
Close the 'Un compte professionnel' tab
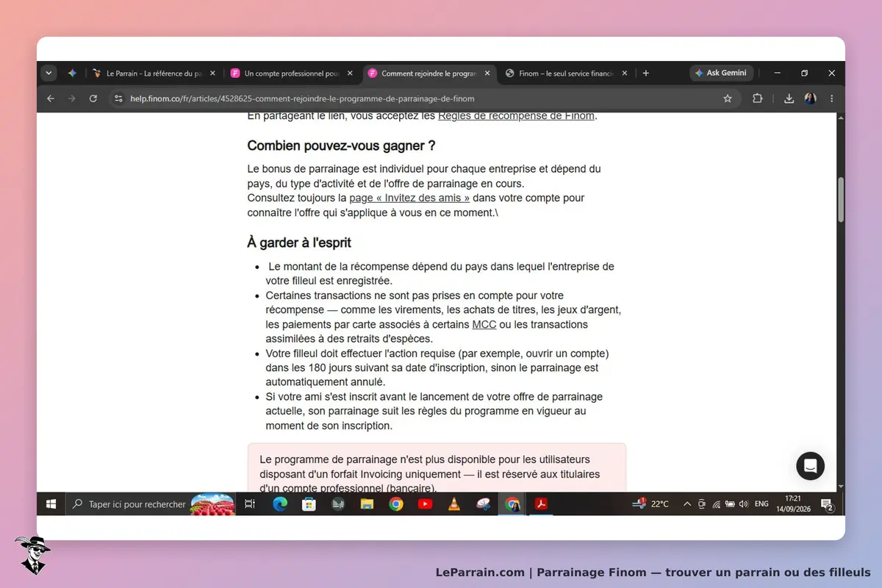(350, 73)
